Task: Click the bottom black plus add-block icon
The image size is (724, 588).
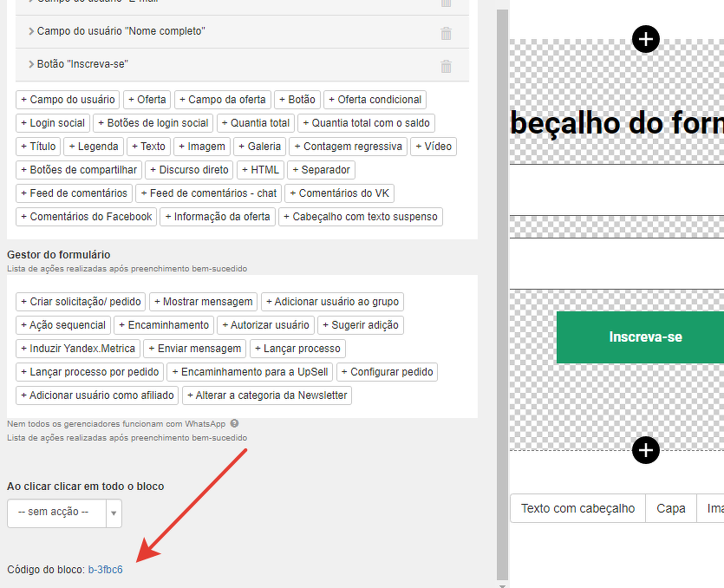Action: pyautogui.click(x=646, y=450)
